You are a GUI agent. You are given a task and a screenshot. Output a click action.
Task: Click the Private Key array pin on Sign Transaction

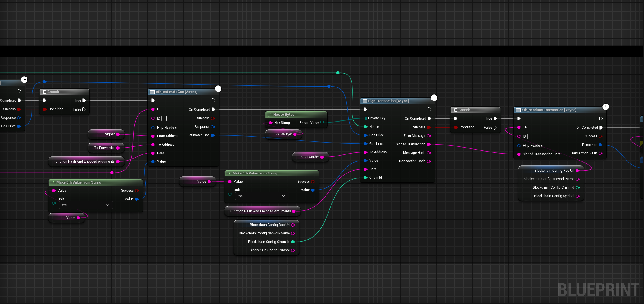click(365, 118)
